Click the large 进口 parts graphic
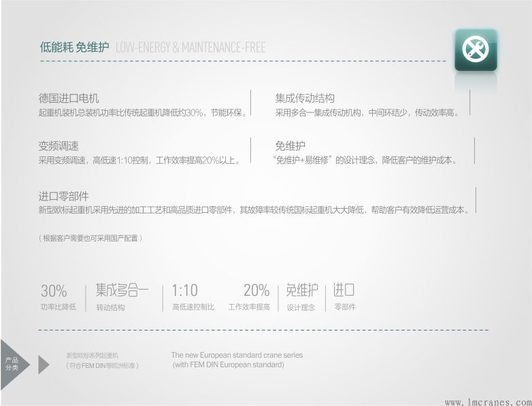 tap(344, 290)
